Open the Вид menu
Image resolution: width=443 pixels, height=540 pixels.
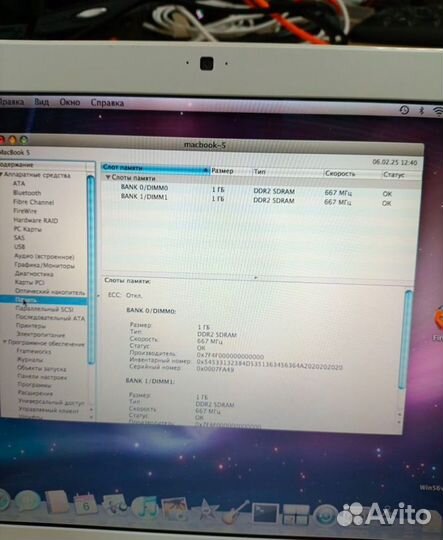(x=41, y=102)
